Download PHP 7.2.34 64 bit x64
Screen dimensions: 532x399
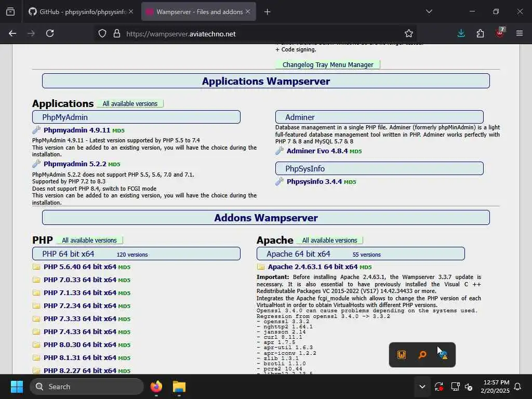click(80, 305)
